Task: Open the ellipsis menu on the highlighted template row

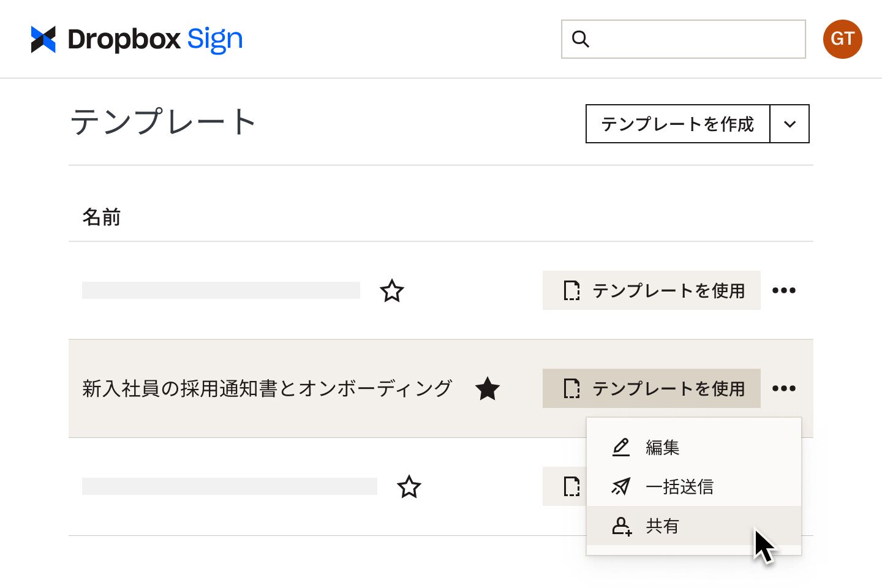Action: coord(785,388)
